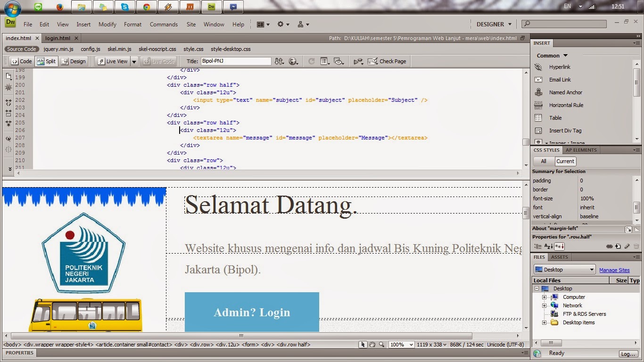Expand the Network tree node

point(544,305)
